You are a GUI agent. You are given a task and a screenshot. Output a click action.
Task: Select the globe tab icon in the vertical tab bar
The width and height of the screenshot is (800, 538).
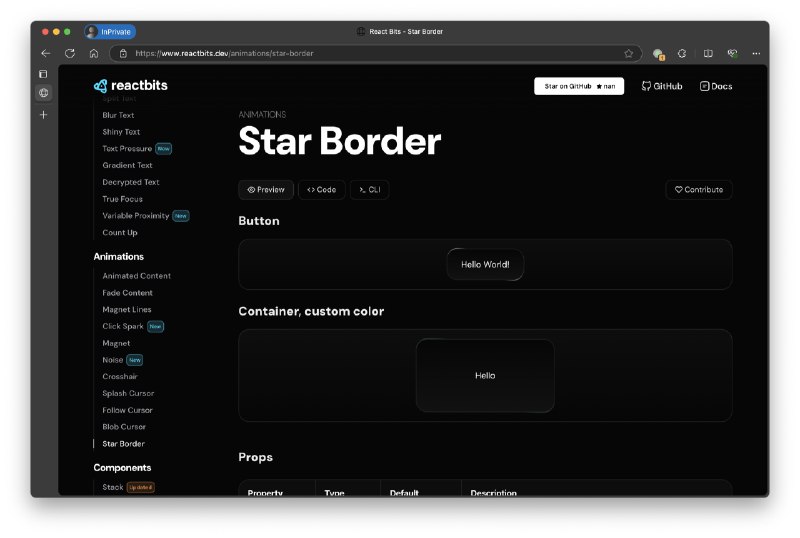[44, 93]
